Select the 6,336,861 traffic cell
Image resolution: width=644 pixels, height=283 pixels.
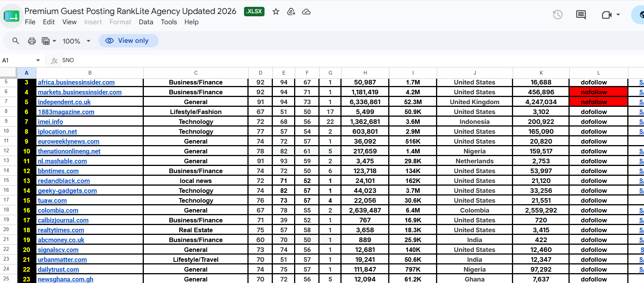(365, 102)
